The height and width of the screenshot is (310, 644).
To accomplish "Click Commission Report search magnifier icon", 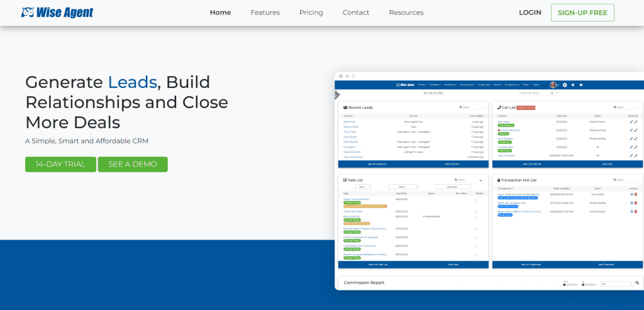I will pyautogui.click(x=637, y=282).
